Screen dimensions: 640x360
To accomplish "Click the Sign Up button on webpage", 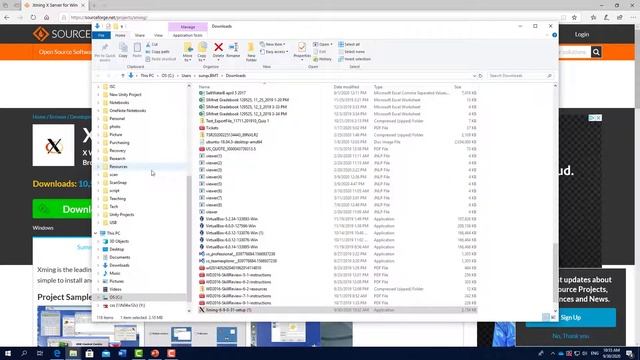I will [571, 318].
